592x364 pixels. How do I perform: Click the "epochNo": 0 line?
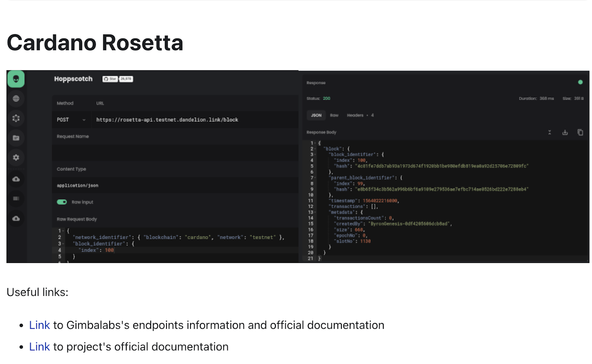tap(351, 235)
